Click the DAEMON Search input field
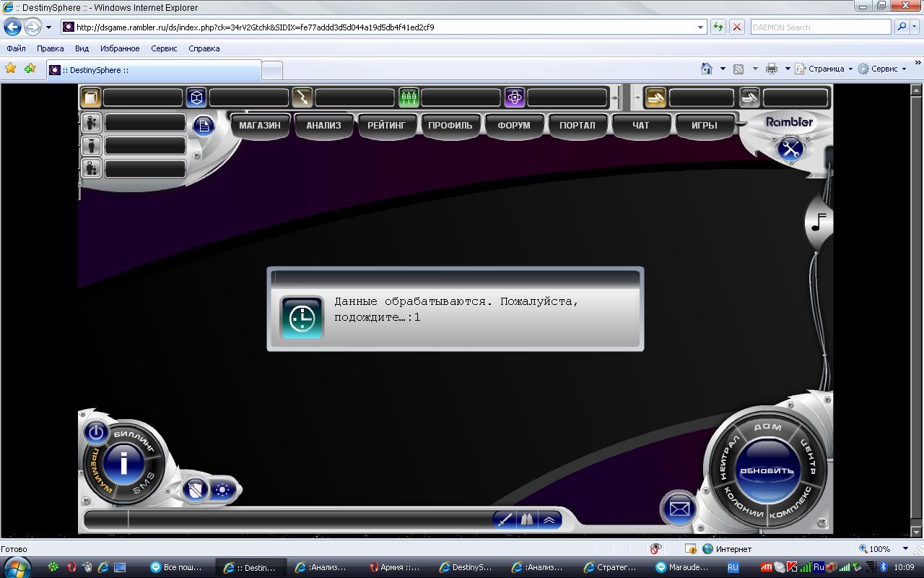Screen dimensions: 924x578 point(819,27)
